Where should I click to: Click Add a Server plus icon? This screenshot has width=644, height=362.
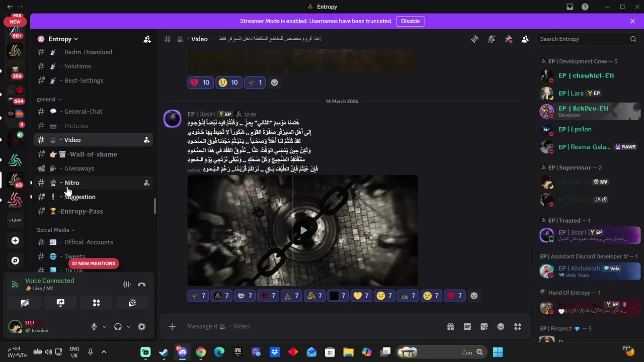pyautogui.click(x=15, y=241)
